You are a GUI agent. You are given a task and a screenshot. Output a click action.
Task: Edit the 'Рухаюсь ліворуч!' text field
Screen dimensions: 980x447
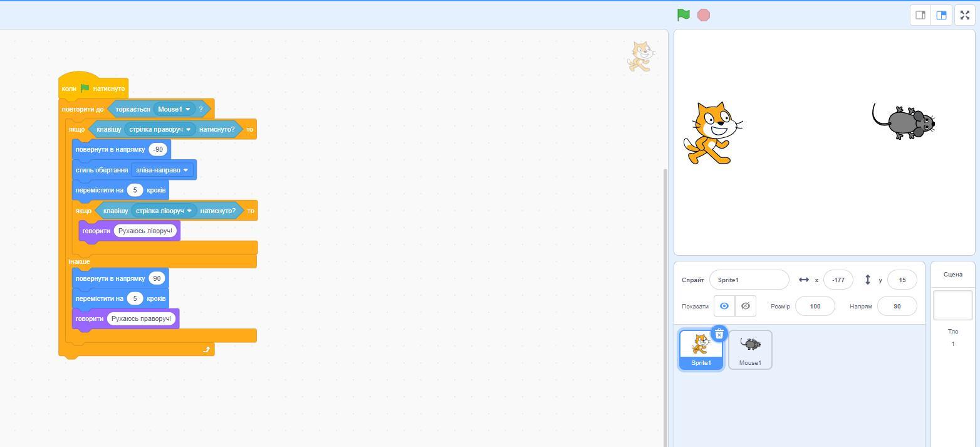[x=145, y=231]
